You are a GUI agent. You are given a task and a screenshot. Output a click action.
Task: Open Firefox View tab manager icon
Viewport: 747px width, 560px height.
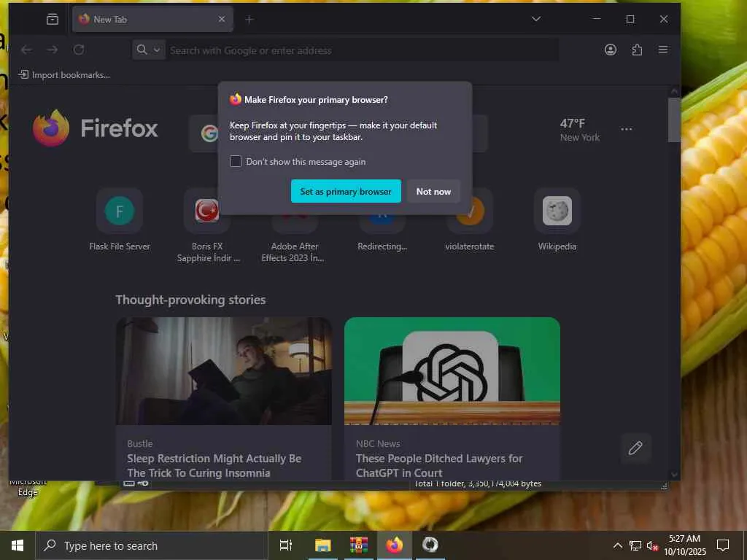click(x=53, y=19)
